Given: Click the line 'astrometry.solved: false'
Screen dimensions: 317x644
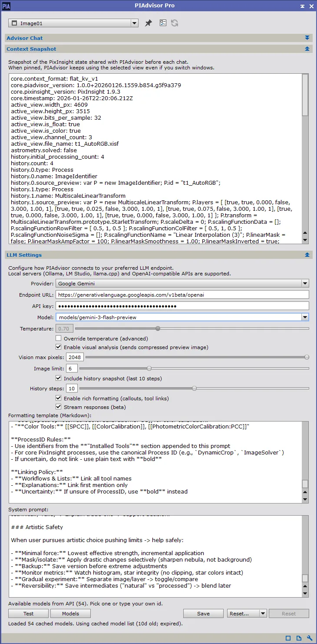Looking at the screenshot, I should point(44,150).
